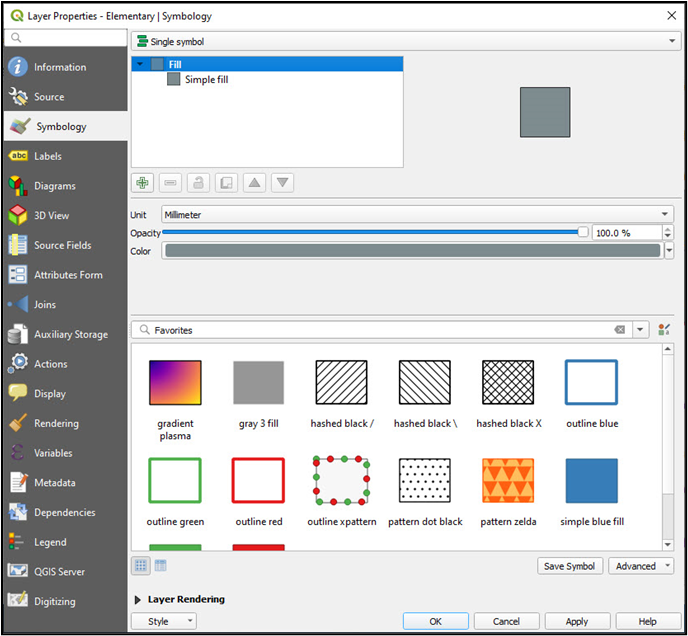Switch symbol list to list view
The image size is (688, 636).
tap(160, 566)
